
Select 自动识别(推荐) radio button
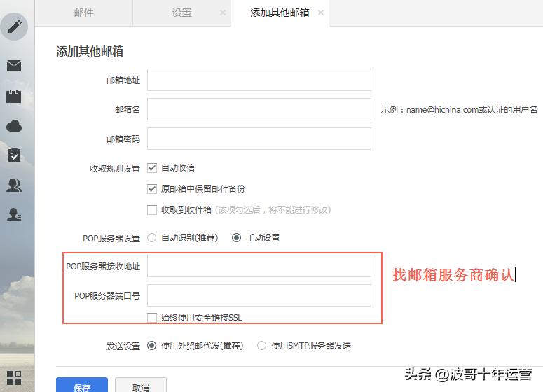point(151,238)
